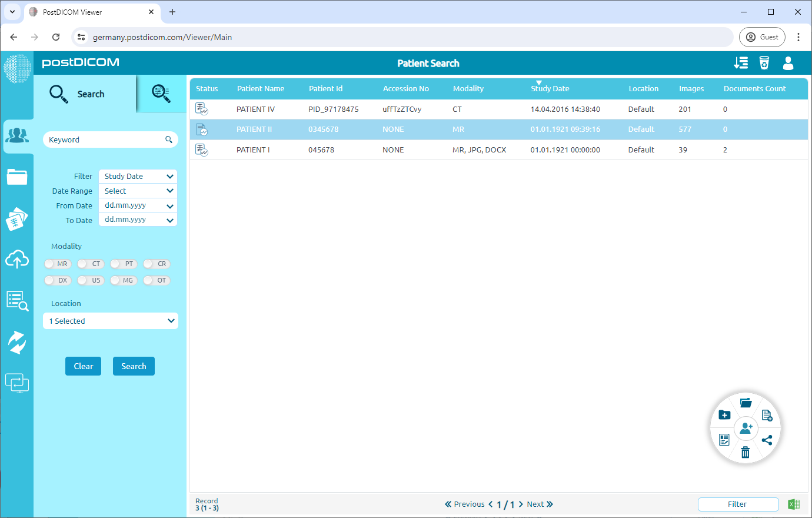
Task: Select the cloud upload icon in sidebar
Action: pyautogui.click(x=18, y=259)
